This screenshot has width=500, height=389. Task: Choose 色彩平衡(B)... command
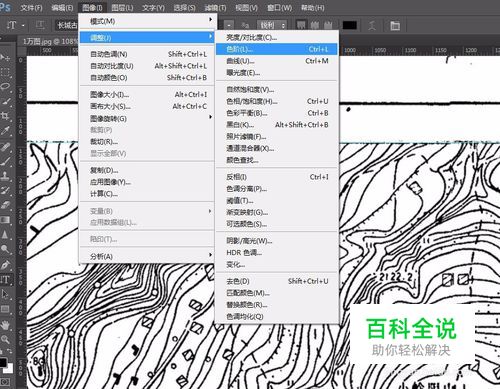pos(277,113)
